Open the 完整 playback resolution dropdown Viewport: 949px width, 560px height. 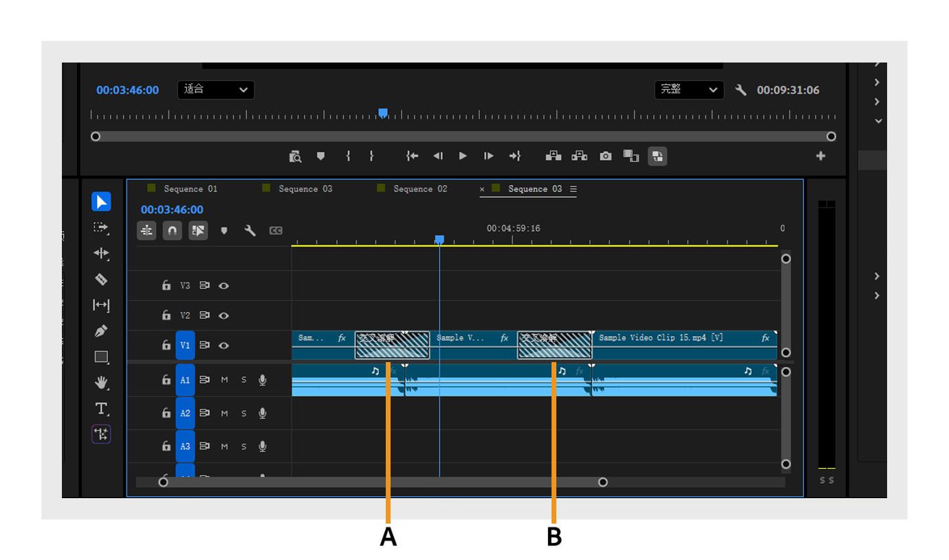tap(689, 89)
